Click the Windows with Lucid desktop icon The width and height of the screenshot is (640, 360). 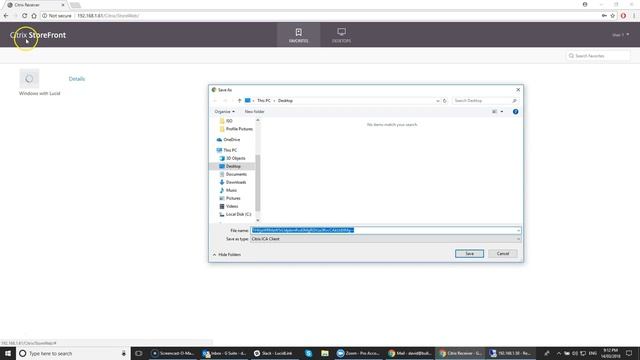(29, 78)
